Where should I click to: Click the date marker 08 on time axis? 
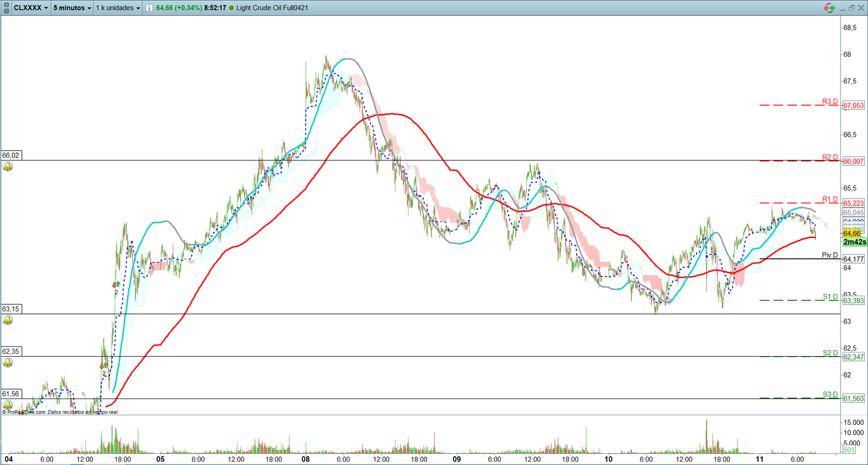[305, 459]
